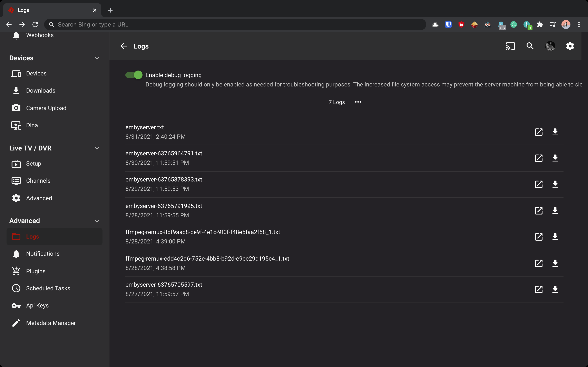The image size is (588, 367).
Task: Click the Cast to device icon
Action: (x=510, y=46)
